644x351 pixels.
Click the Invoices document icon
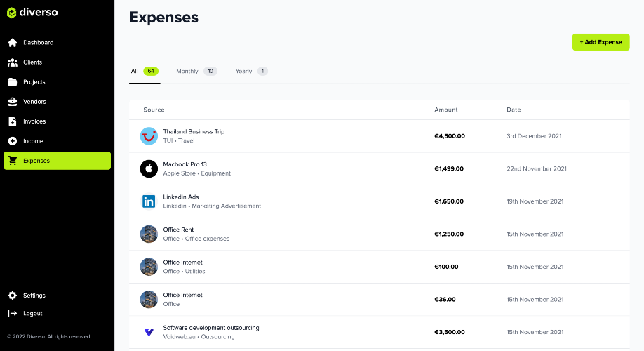click(13, 121)
